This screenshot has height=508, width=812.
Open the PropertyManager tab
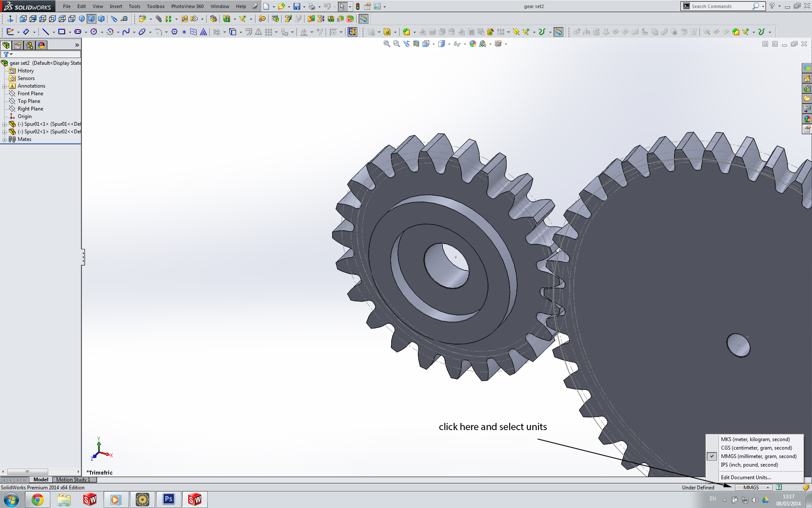coord(18,45)
